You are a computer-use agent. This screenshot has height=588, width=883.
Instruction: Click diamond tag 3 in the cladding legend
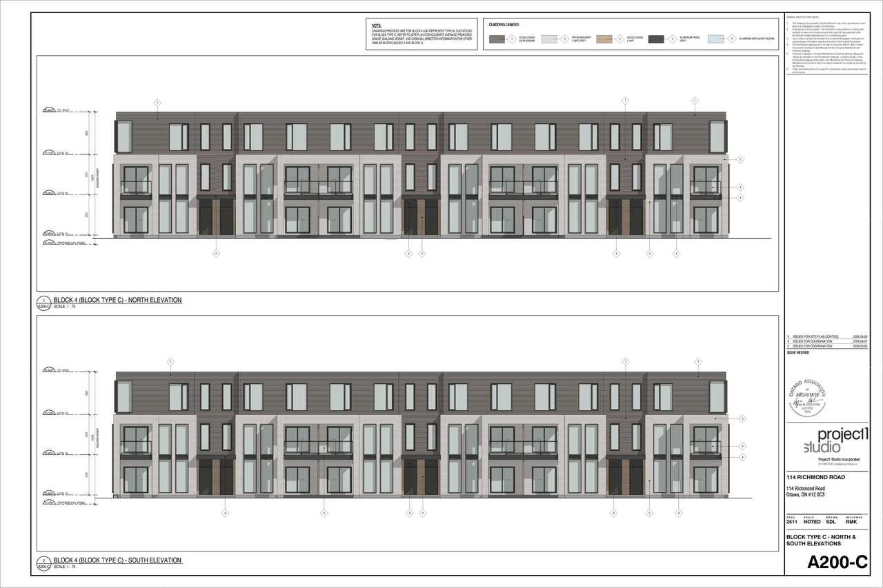(x=619, y=39)
